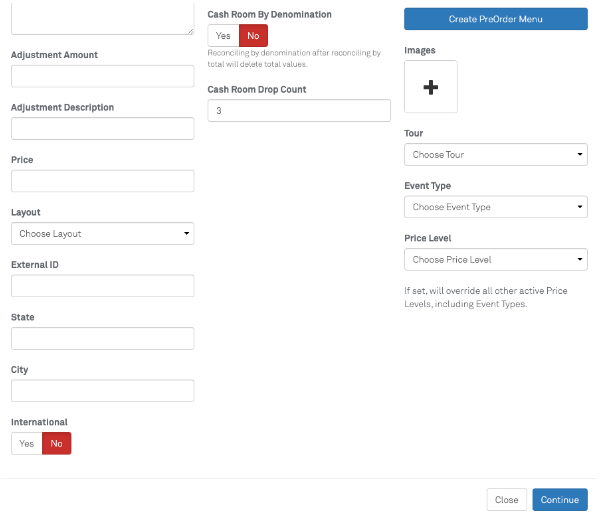This screenshot has height=523, width=607.
Task: Open the Choose Layout dropdown
Action: click(102, 233)
